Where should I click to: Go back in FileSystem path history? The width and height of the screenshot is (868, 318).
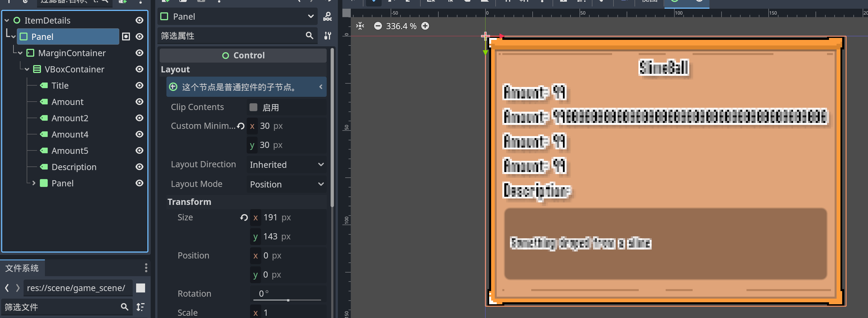[x=7, y=288]
